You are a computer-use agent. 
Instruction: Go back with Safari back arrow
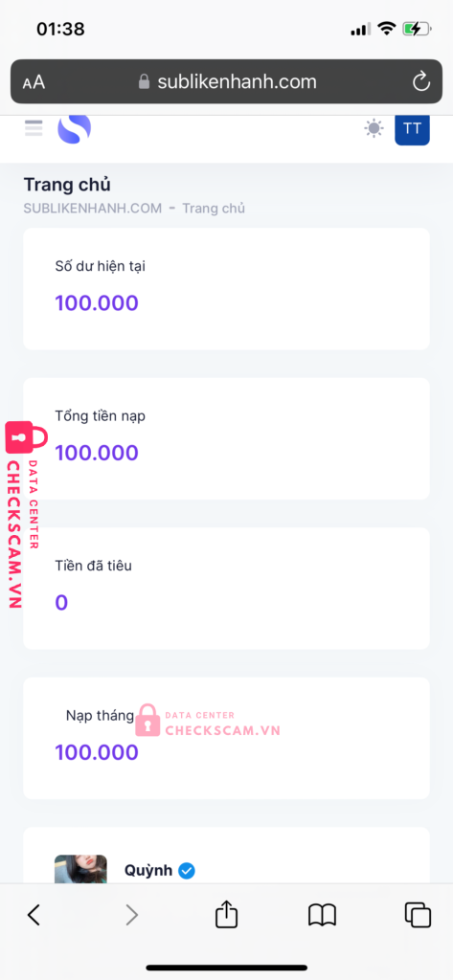coord(34,915)
